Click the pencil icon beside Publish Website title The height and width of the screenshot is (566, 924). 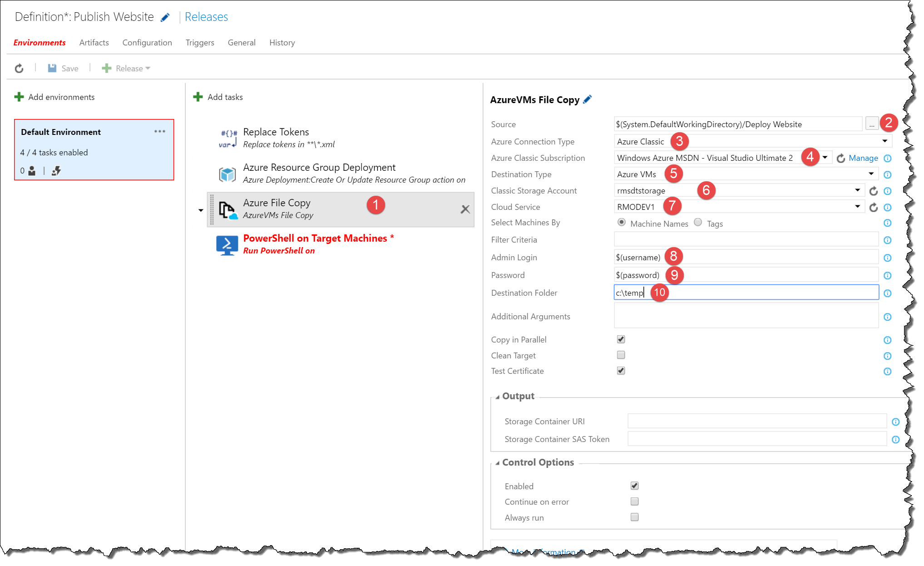click(165, 17)
